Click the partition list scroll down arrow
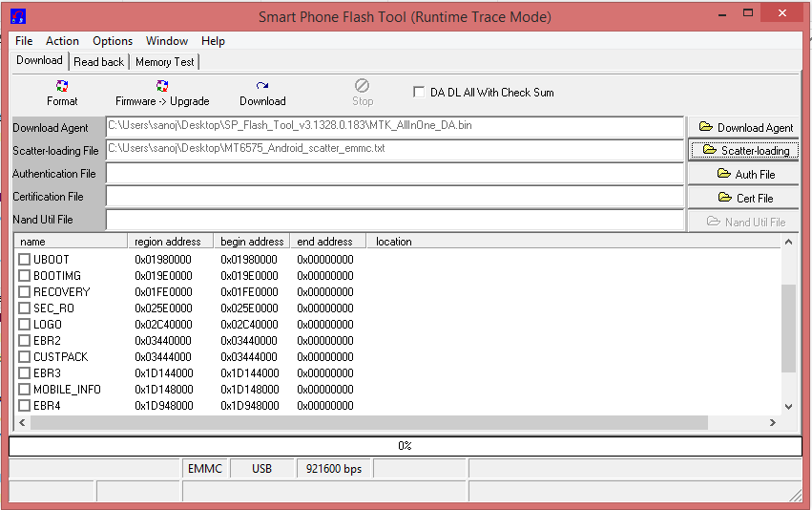The height and width of the screenshot is (510, 812). coord(788,407)
